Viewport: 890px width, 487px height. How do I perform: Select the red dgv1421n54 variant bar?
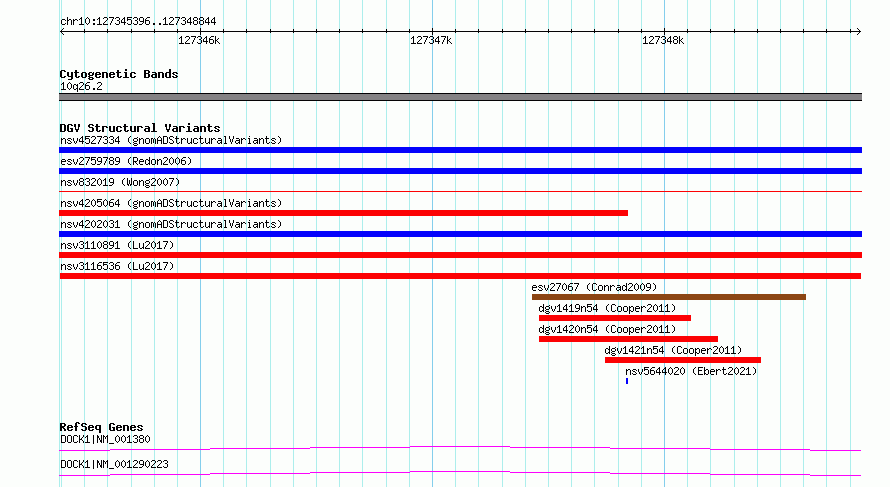[683, 360]
